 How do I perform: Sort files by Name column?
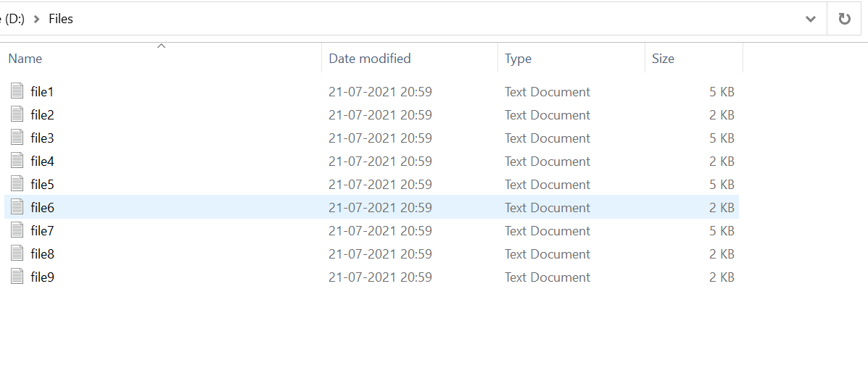point(25,59)
